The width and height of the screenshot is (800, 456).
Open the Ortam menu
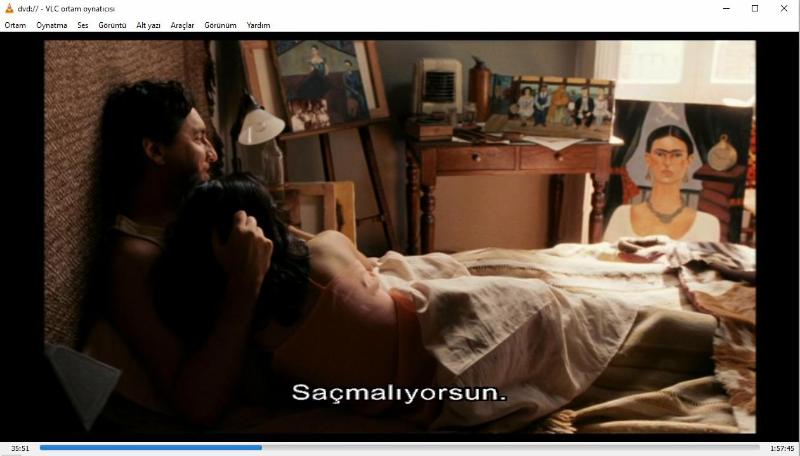[15, 25]
